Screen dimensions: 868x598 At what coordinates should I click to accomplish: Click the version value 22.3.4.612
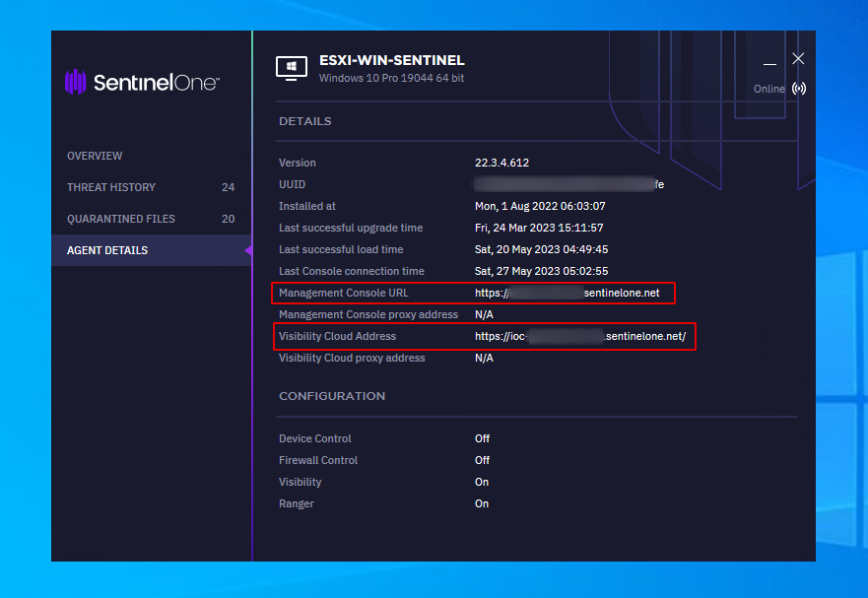pos(501,163)
